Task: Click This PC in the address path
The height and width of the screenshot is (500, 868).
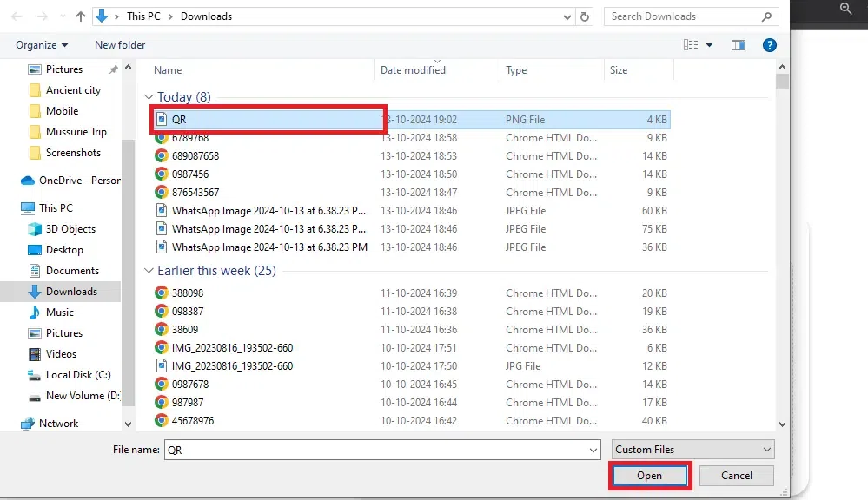Action: point(143,16)
